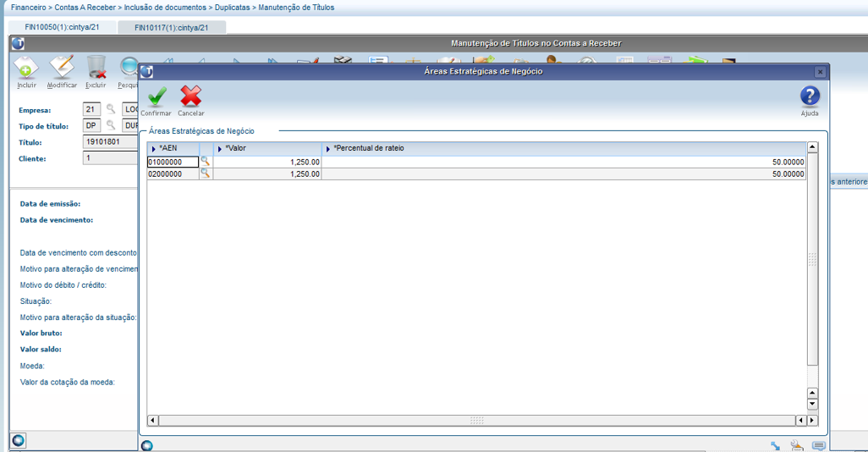Viewport: 868px width, 452px height.
Task: Open AEN lookup magnifier in row 01000000
Action: 206,161
